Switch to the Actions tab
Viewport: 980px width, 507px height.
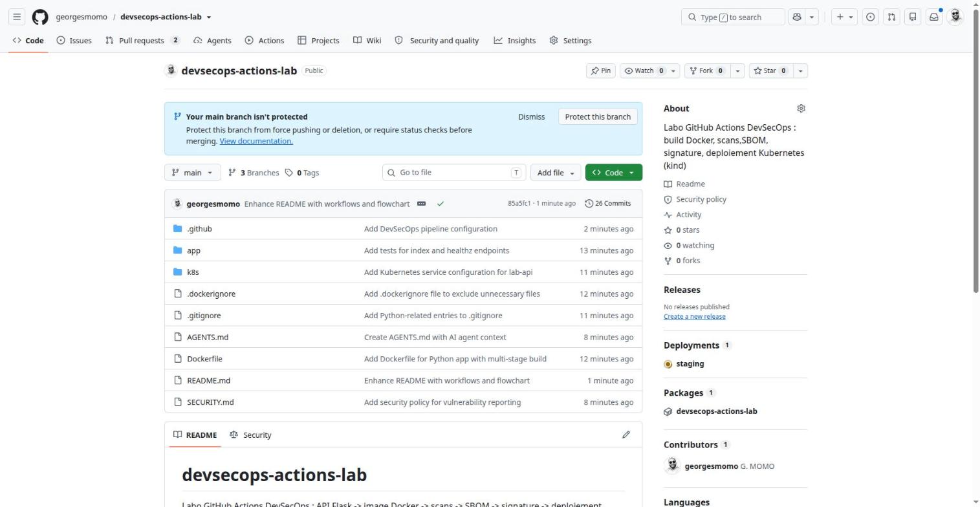264,40
